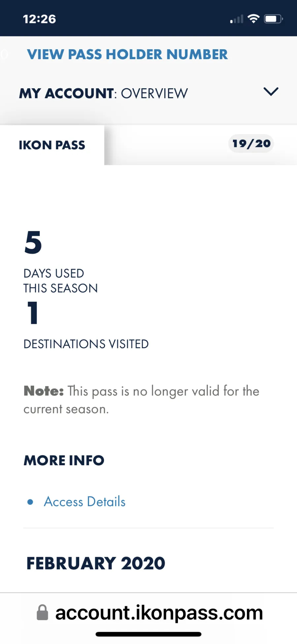This screenshot has width=297, height=644.
Task: Open the Access Details link
Action: [x=85, y=502]
